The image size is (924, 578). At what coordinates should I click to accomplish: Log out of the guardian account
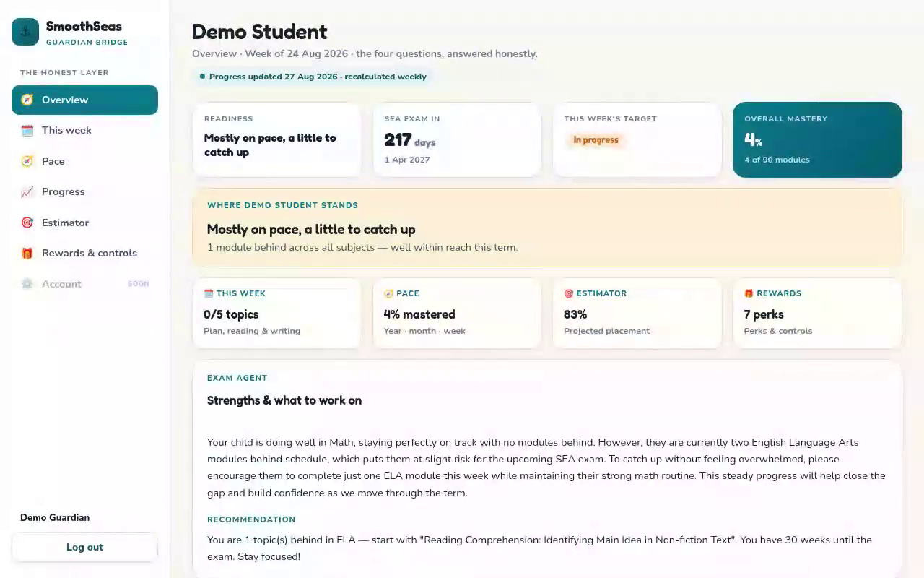(84, 547)
